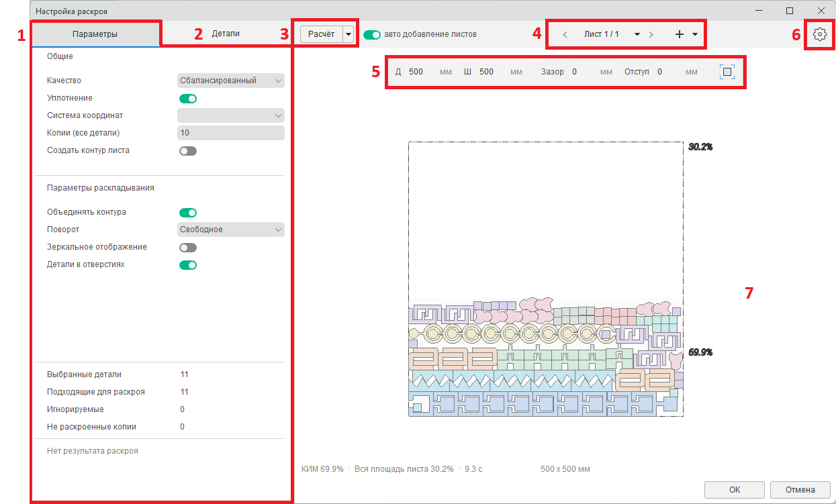Click the Отмена button
This screenshot has height=504, width=836.
click(802, 490)
